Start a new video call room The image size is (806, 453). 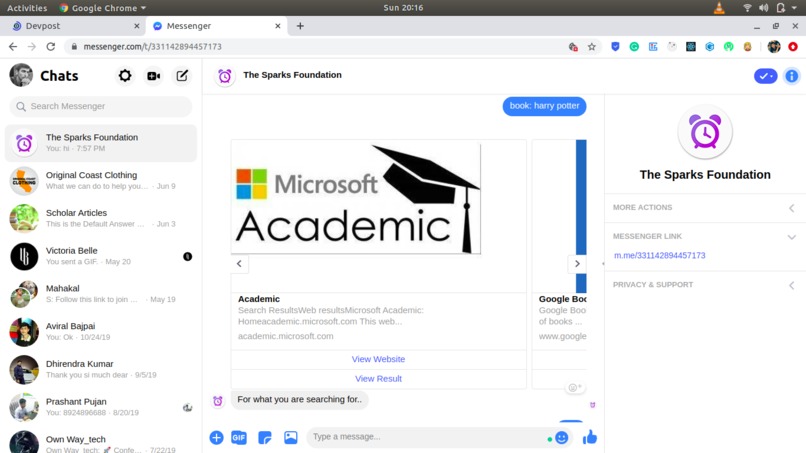click(154, 76)
